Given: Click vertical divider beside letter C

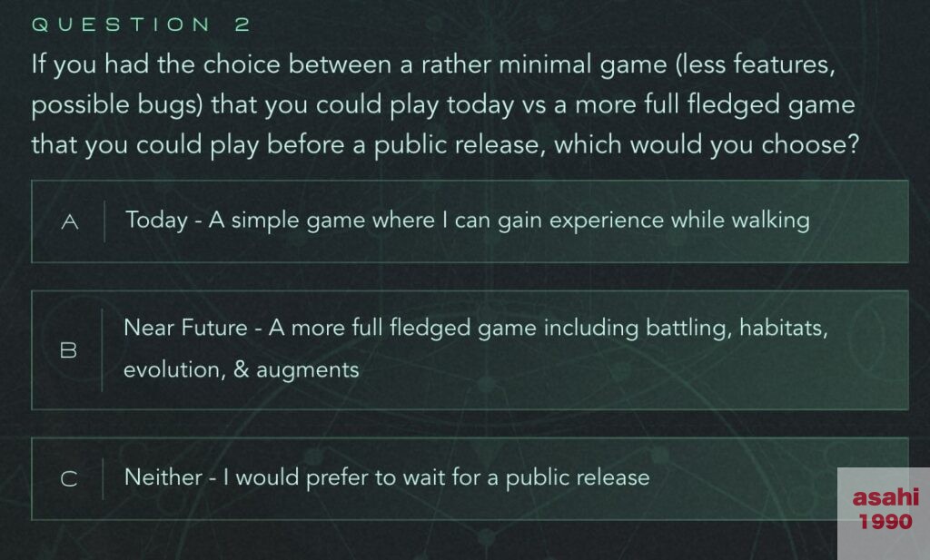Looking at the screenshot, I should click(103, 478).
